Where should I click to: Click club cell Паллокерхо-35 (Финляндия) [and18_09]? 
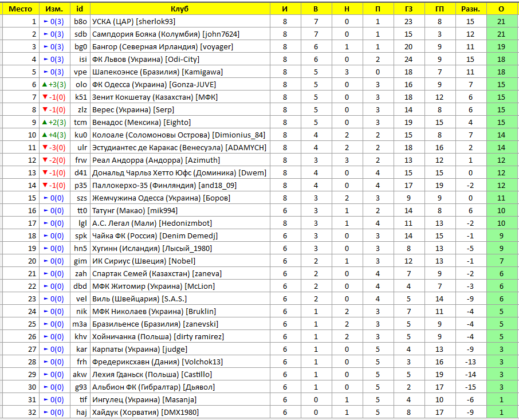pyautogui.click(x=180, y=185)
